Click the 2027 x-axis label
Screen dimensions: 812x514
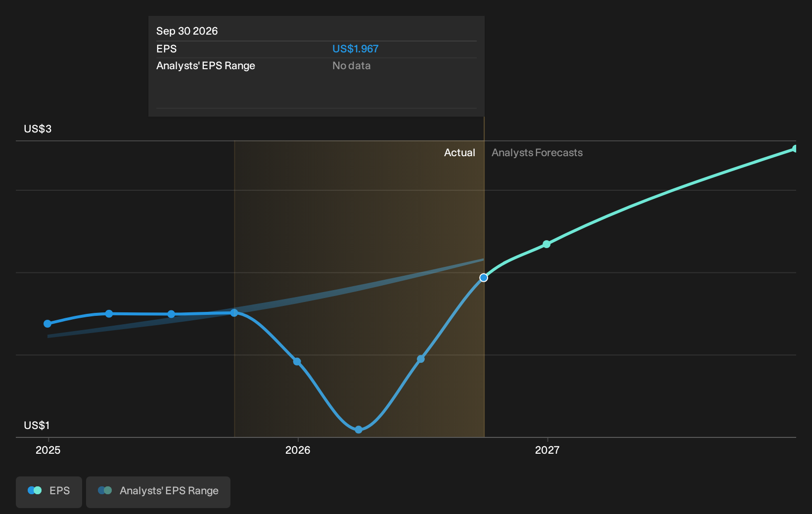pyautogui.click(x=547, y=450)
